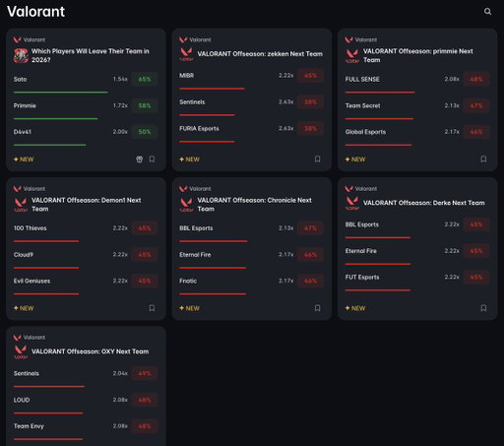This screenshot has height=446, width=504.
Task: Click the NEW badge on Derke card
Action: (x=355, y=308)
